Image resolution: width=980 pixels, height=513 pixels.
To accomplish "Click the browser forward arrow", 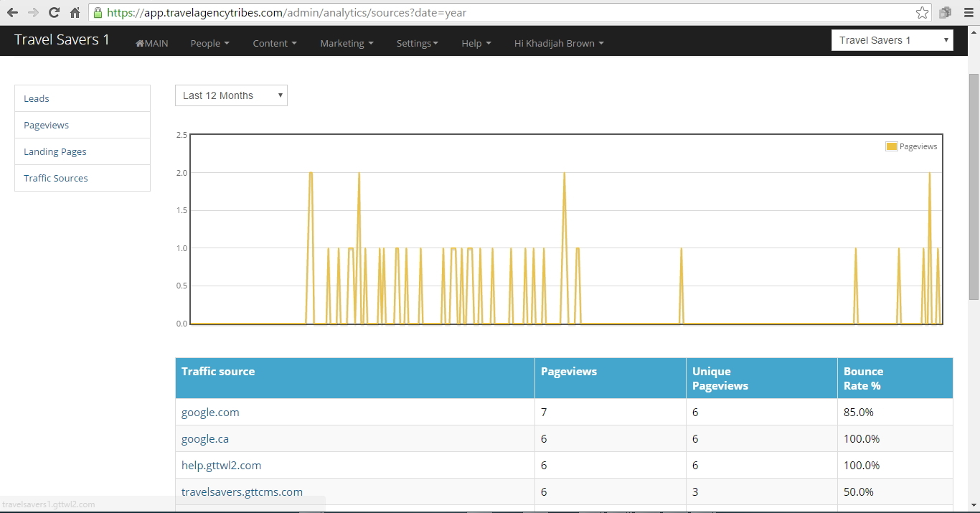I will pyautogui.click(x=33, y=13).
